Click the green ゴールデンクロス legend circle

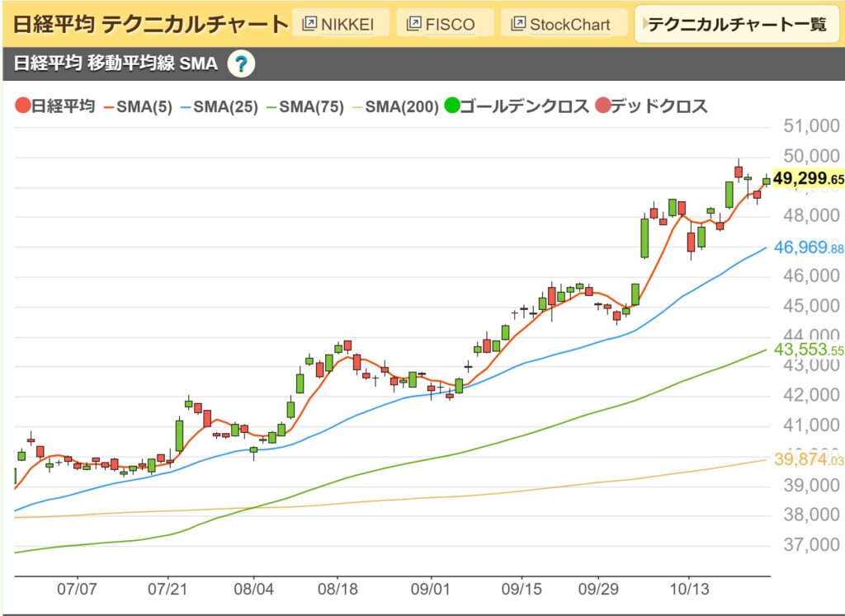(451, 106)
